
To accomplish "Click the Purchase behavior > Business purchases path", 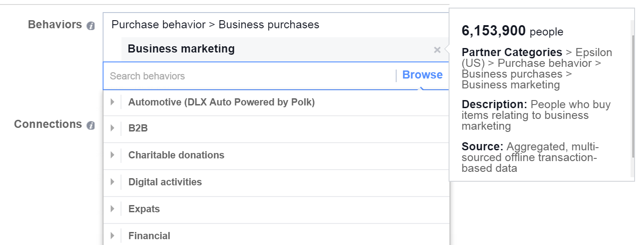I will 215,25.
